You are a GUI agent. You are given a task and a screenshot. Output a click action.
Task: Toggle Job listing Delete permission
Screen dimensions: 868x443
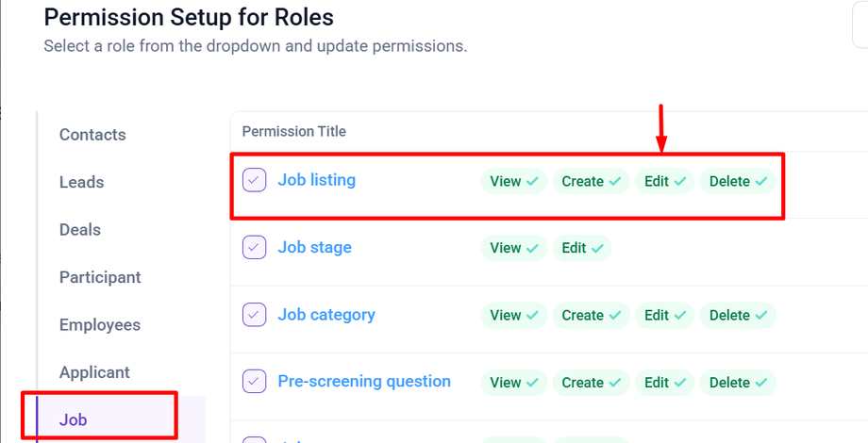click(738, 181)
